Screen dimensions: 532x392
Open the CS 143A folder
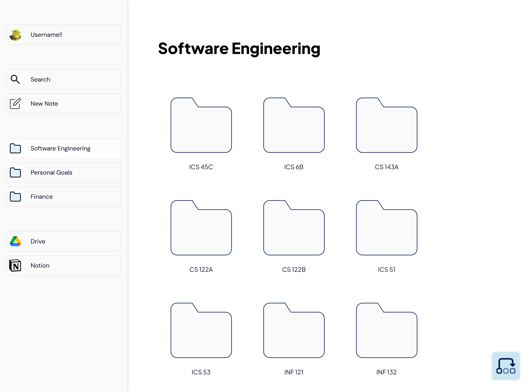point(387,125)
